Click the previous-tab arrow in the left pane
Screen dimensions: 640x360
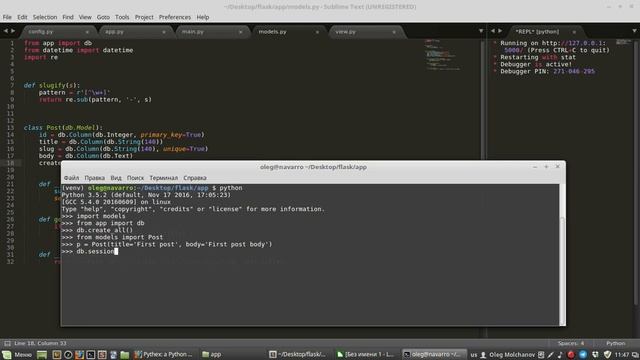pyautogui.click(x=6, y=31)
